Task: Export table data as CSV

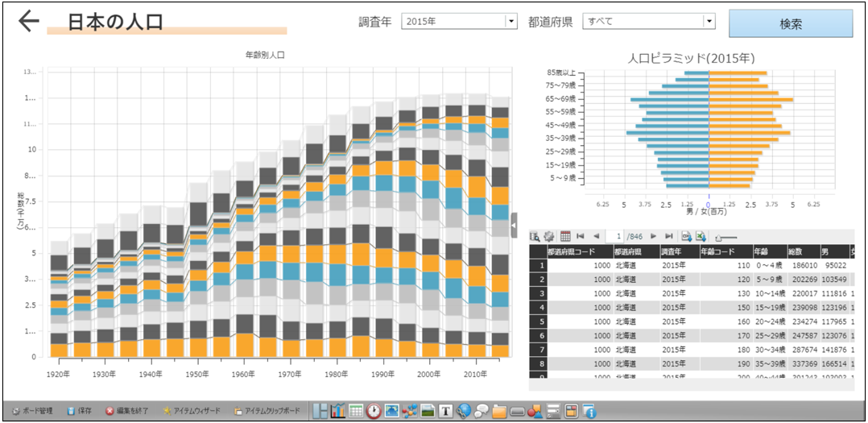Action: [x=687, y=236]
